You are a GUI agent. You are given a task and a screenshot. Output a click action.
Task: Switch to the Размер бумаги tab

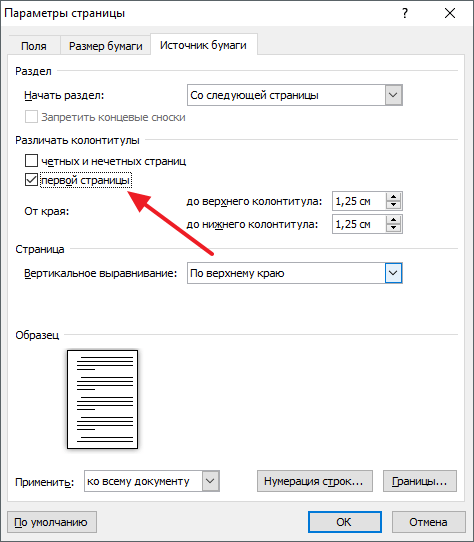[106, 46]
